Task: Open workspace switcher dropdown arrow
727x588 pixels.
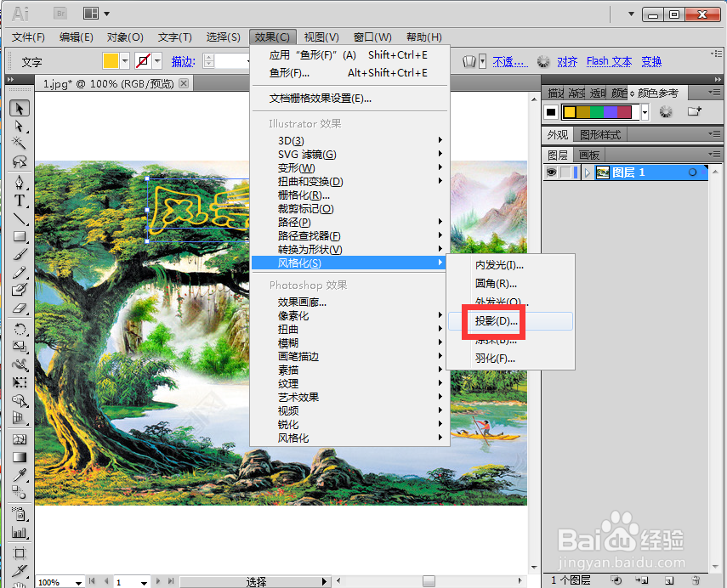Action: point(631,14)
